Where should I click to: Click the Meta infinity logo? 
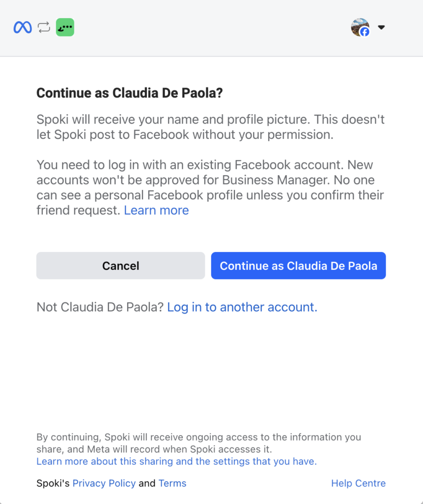click(x=23, y=28)
